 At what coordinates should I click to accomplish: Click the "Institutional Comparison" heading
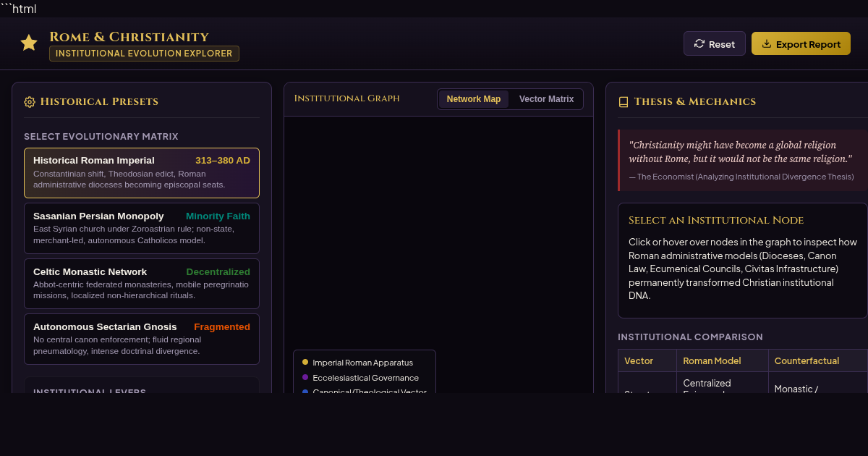(690, 337)
